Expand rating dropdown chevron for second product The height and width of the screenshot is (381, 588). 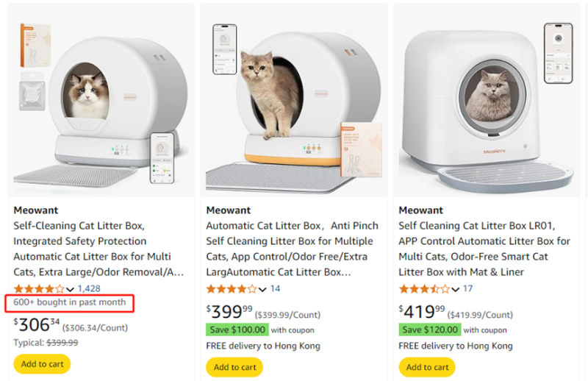[x=263, y=290]
